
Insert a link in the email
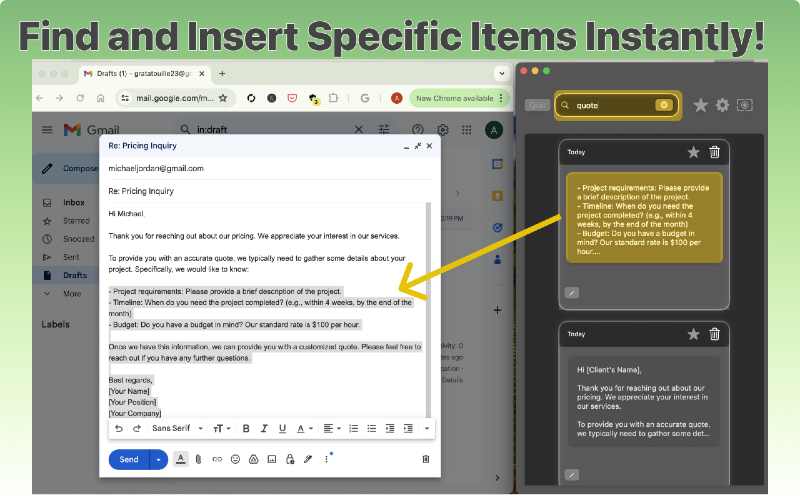[x=217, y=459]
